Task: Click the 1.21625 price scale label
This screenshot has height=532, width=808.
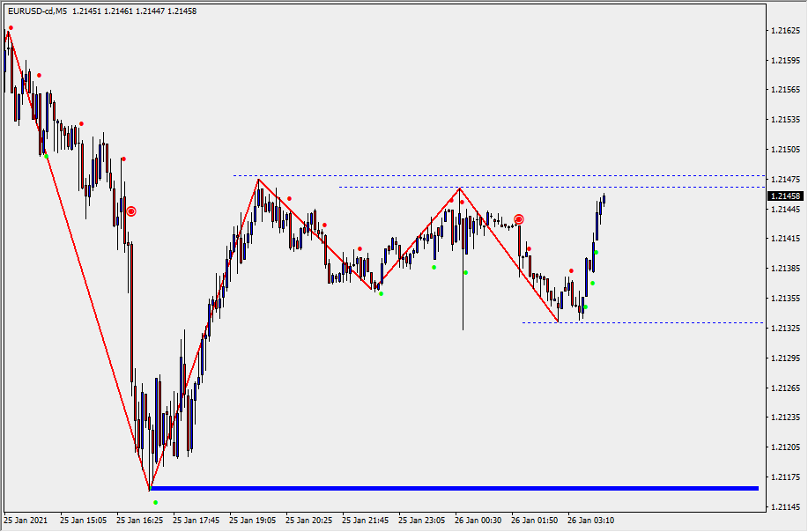Action: [783, 31]
